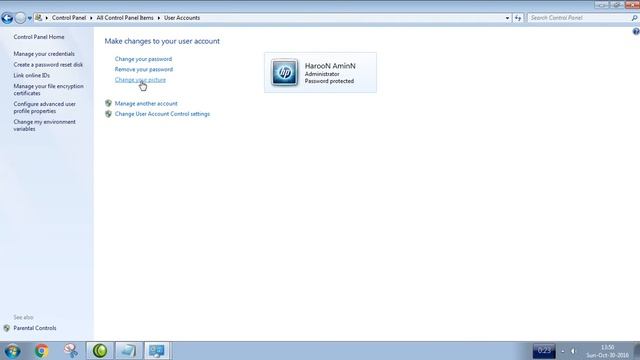Open Configure advanced user profile properties
Viewport: 640px width, 360px height.
pos(44,107)
